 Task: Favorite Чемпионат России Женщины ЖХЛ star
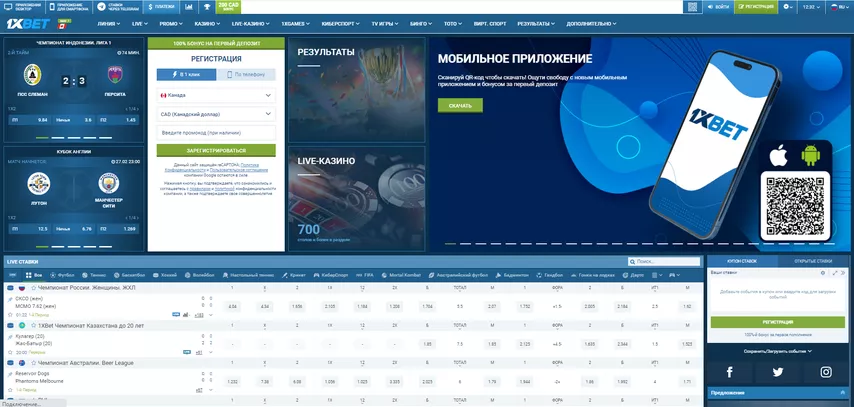[34, 287]
